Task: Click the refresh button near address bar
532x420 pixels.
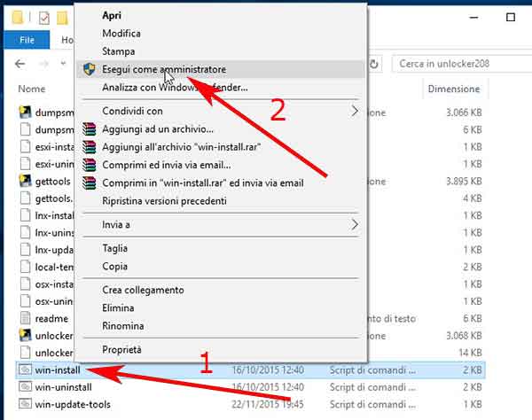Action: [373, 64]
